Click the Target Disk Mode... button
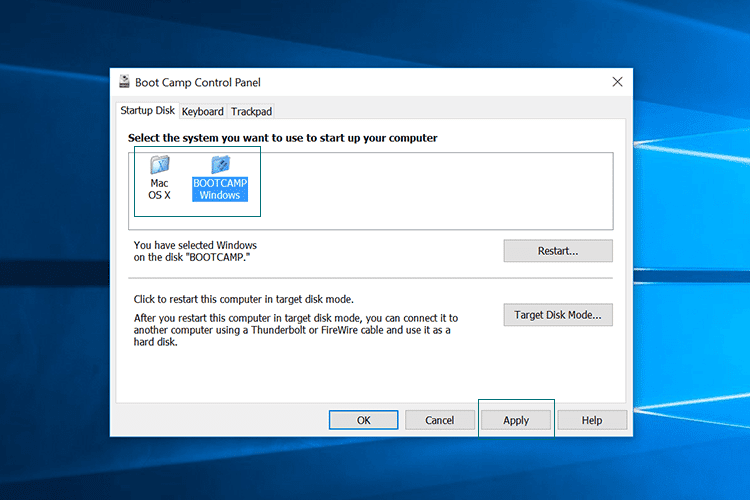The image size is (750, 500). (x=558, y=315)
